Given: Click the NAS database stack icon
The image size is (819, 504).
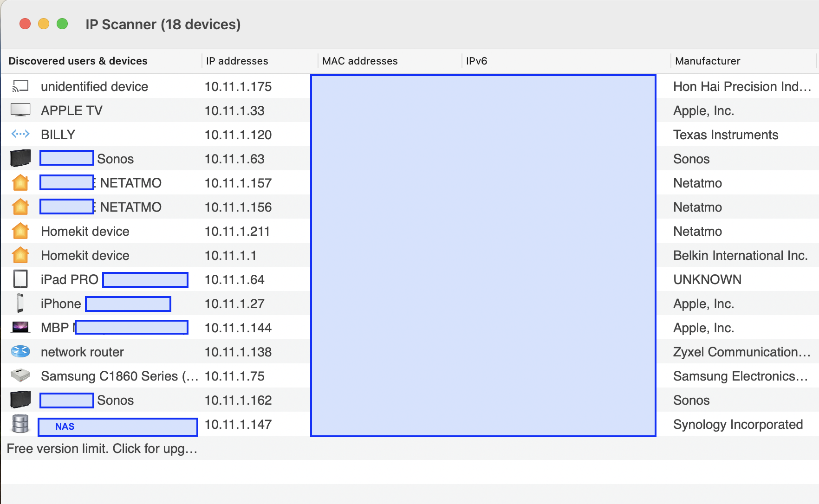Looking at the screenshot, I should click(x=20, y=424).
